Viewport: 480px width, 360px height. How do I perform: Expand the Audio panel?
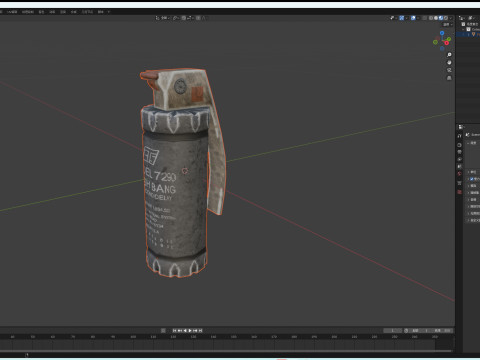coord(468,199)
